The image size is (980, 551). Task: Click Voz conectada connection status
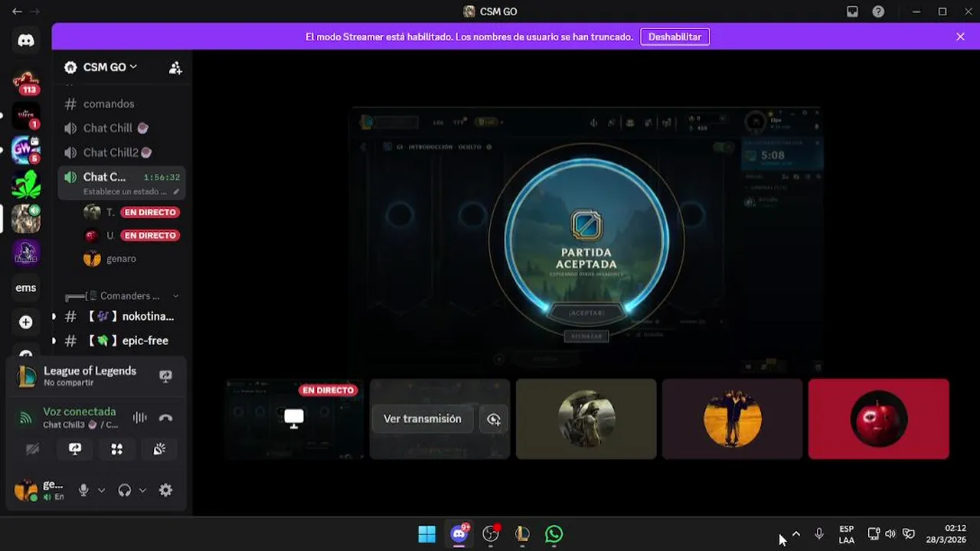point(80,412)
